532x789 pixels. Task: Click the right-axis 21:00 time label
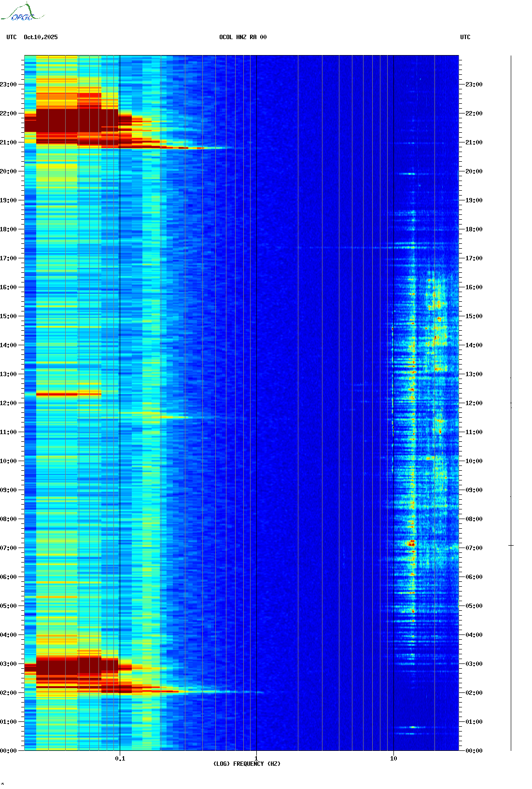(474, 142)
